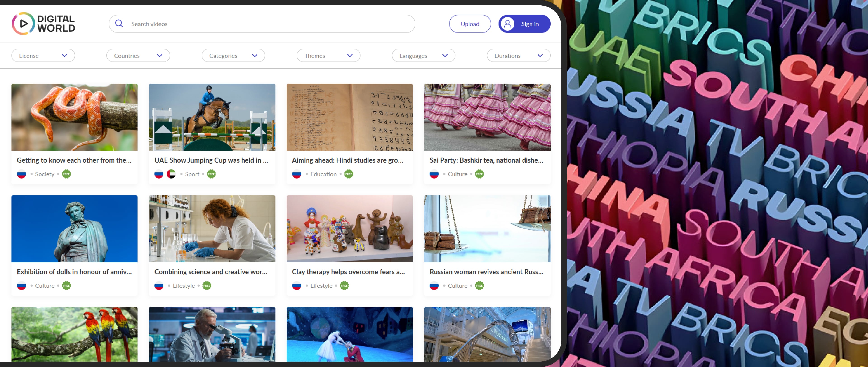868x367 pixels.
Task: Open 'Combining science and creative' title
Action: coord(211,272)
